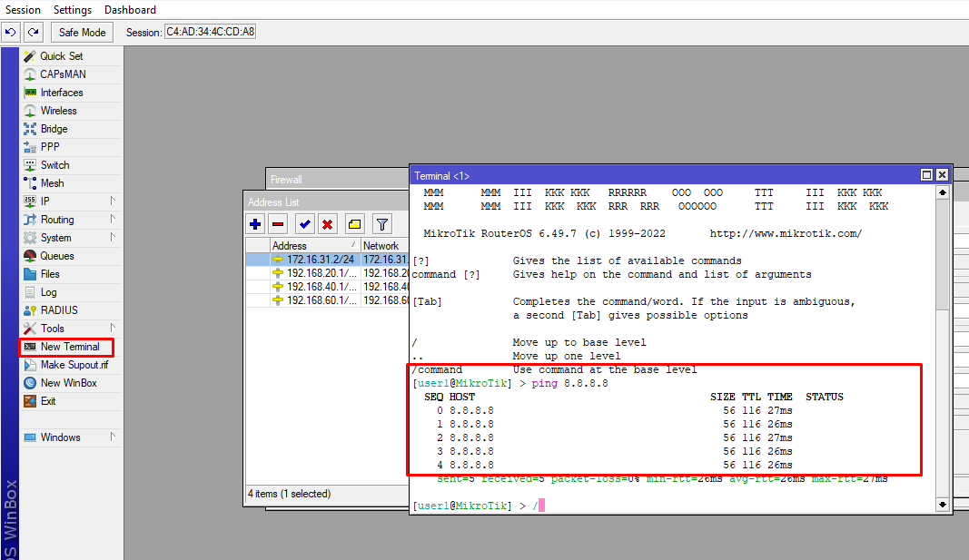The height and width of the screenshot is (560, 969).
Task: Open RADIUS in sidebar
Action: 71,310
